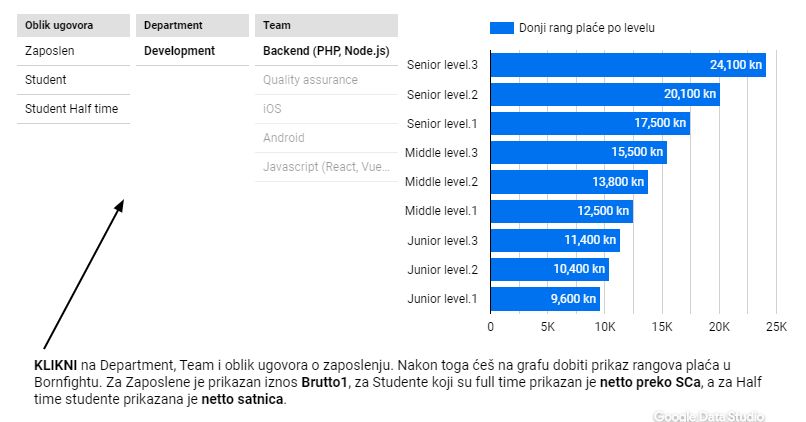The width and height of the screenshot is (806, 422).
Task: Click the Junior level.1 bar 9,600 kn
Action: pyautogui.click(x=545, y=299)
